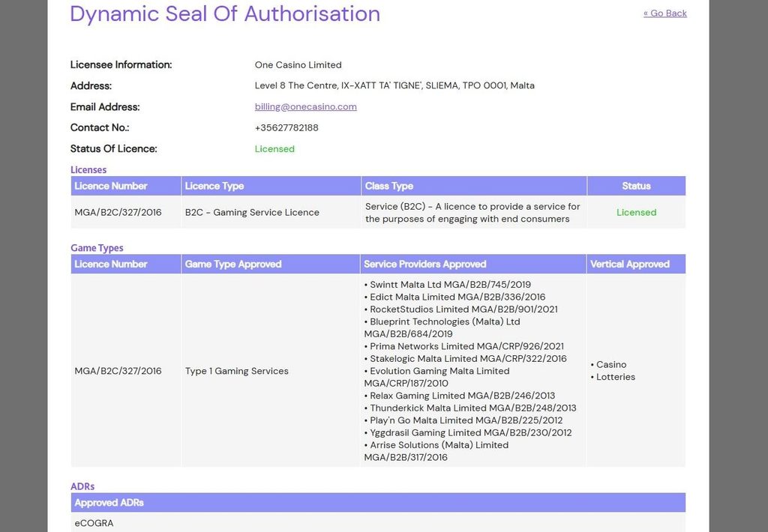Click the Vertical Approved column header
Viewport: 768px width, 532px height.
point(636,265)
